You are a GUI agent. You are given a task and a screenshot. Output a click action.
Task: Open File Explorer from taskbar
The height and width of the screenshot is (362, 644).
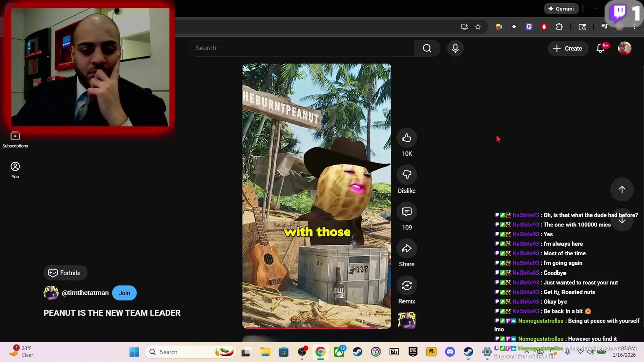click(265, 352)
